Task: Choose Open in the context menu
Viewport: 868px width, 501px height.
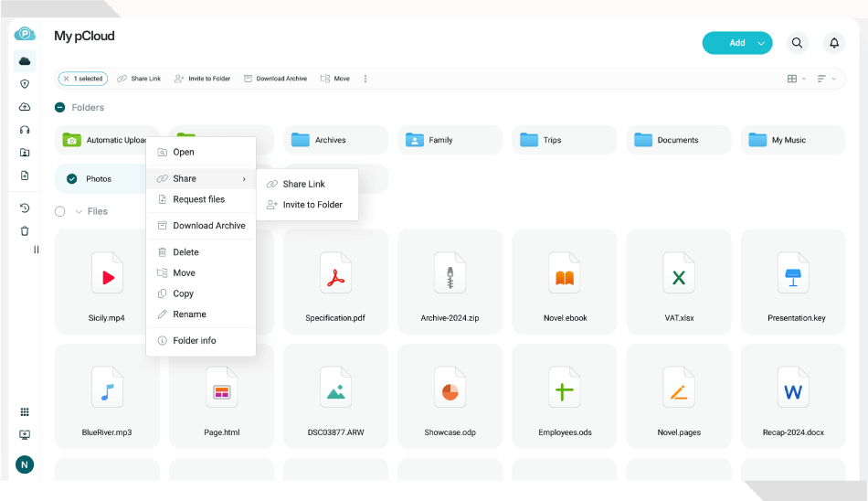Action: (x=201, y=152)
